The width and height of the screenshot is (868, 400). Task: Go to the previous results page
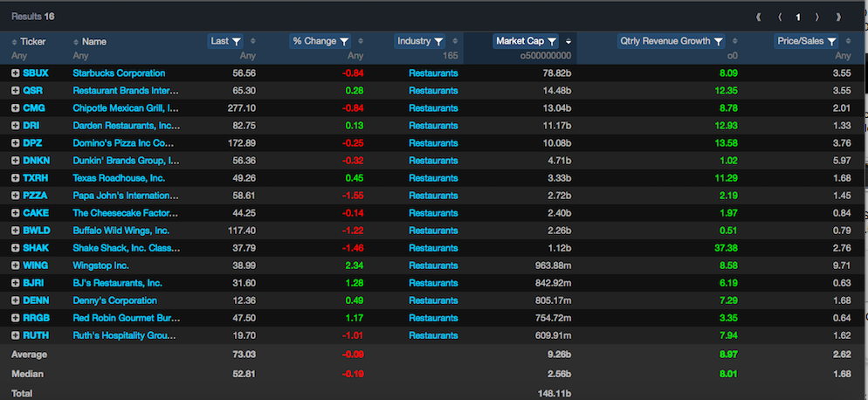pyautogui.click(x=780, y=17)
